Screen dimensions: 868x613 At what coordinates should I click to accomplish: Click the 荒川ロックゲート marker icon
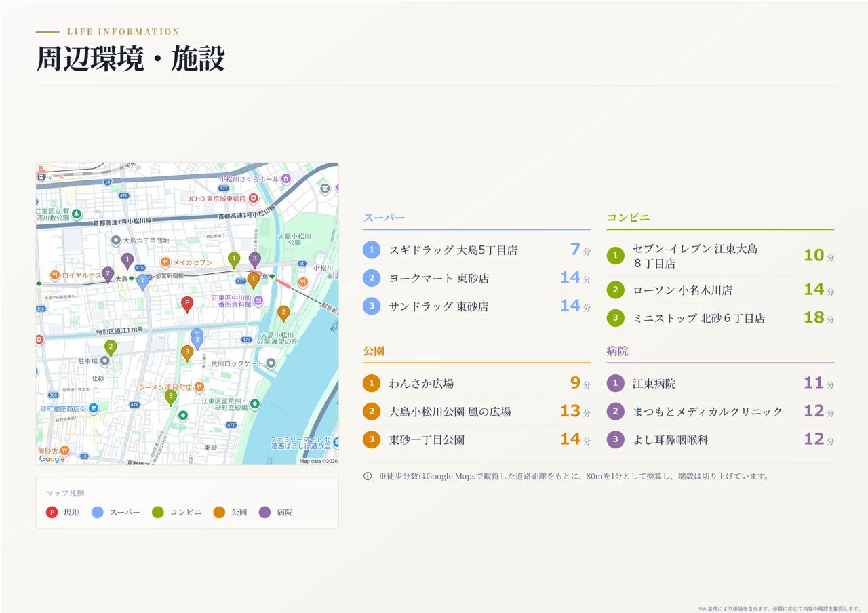271,363
